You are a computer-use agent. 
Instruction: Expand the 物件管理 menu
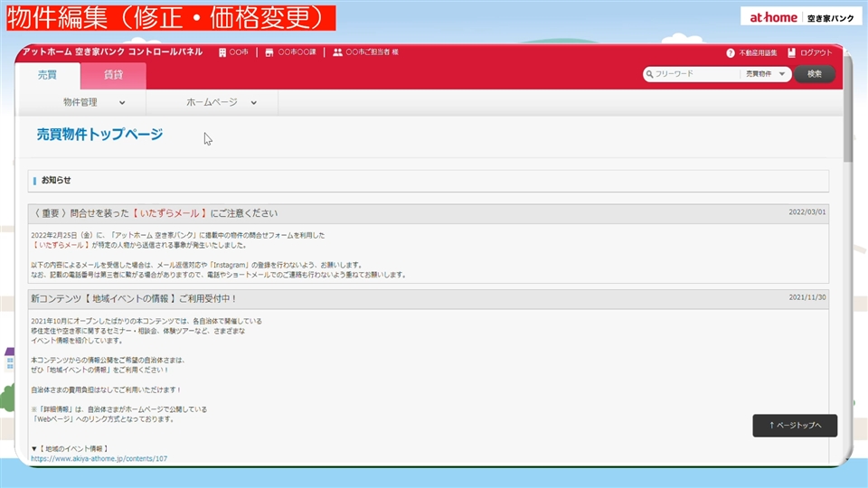86,102
